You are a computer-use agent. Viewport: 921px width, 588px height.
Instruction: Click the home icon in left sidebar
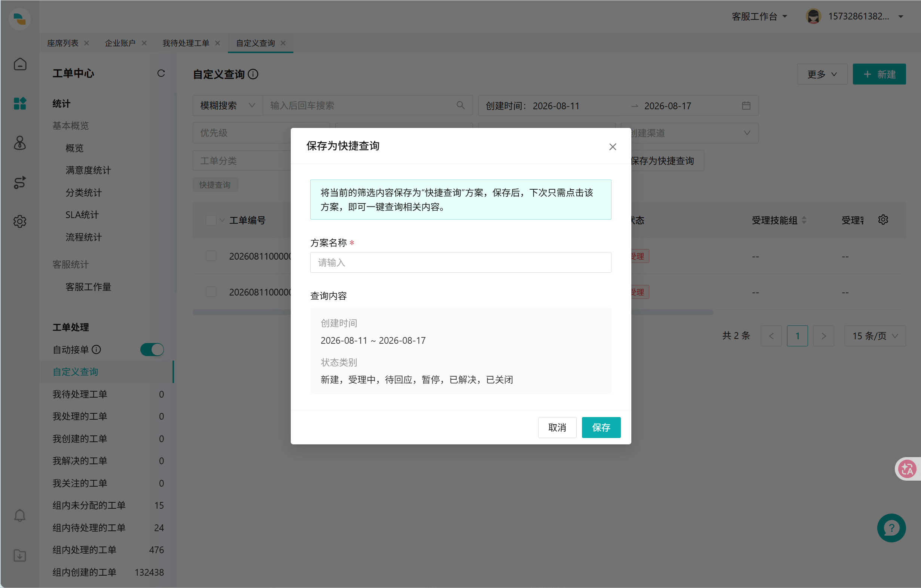coord(20,64)
